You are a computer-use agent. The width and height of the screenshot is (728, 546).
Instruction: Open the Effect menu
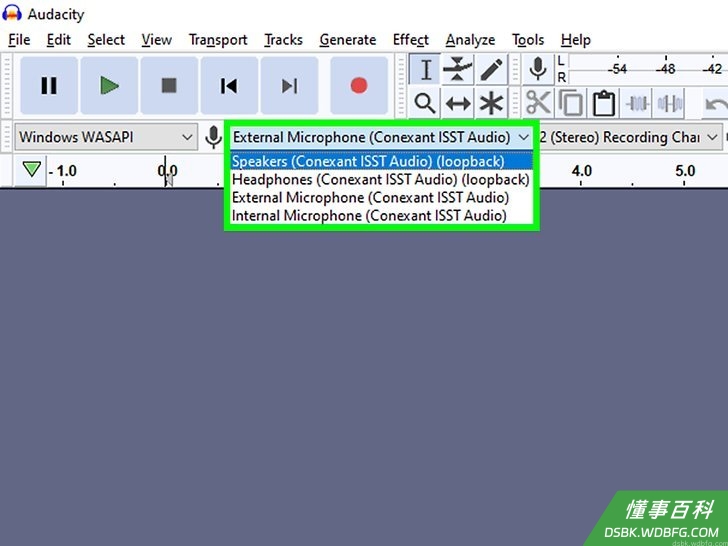(410, 40)
